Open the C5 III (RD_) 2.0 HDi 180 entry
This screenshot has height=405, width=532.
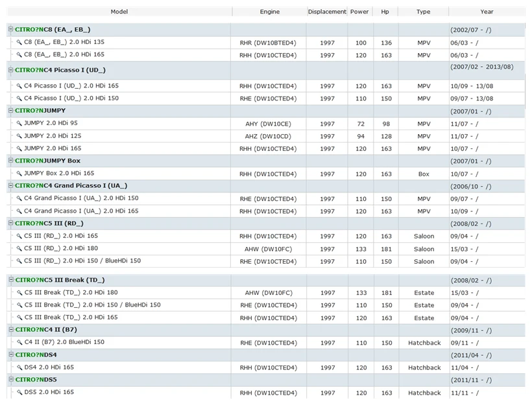[x=61, y=248]
